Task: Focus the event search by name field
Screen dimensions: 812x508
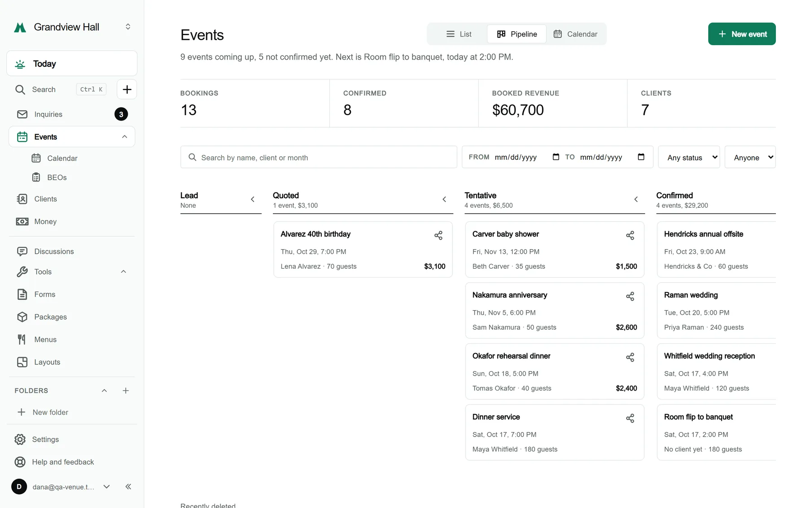Action: click(319, 157)
